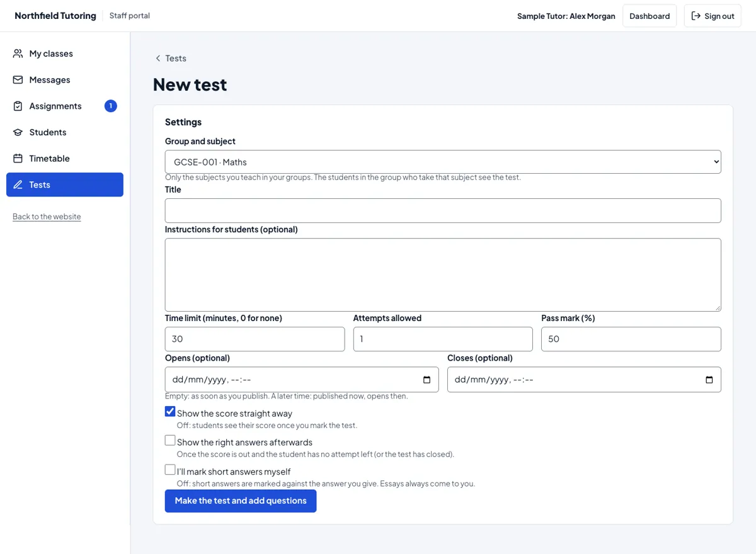Viewport: 756px width, 554px height.
Task: Enable Show the right answers afterwards
Action: coord(170,441)
